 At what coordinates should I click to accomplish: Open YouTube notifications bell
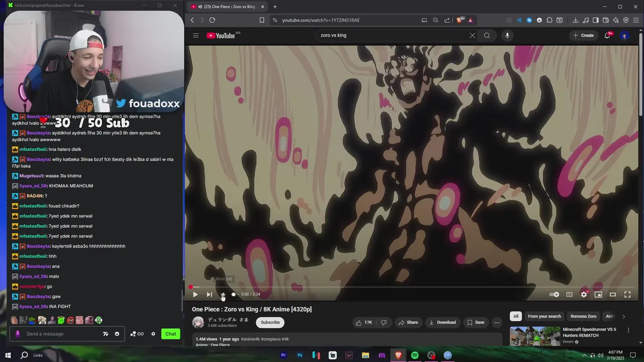point(607,35)
